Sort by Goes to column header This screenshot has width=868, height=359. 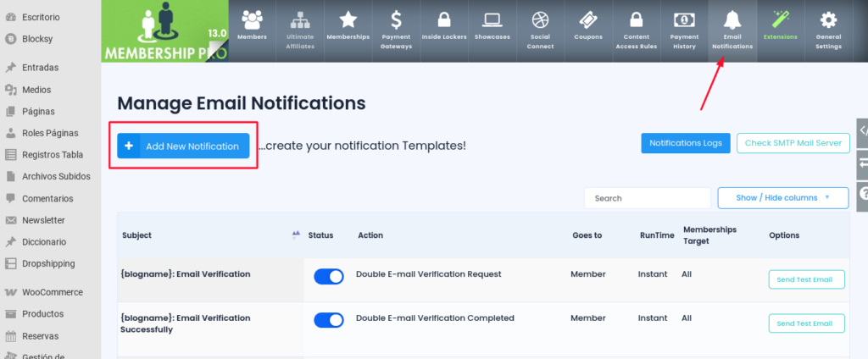[x=587, y=235]
